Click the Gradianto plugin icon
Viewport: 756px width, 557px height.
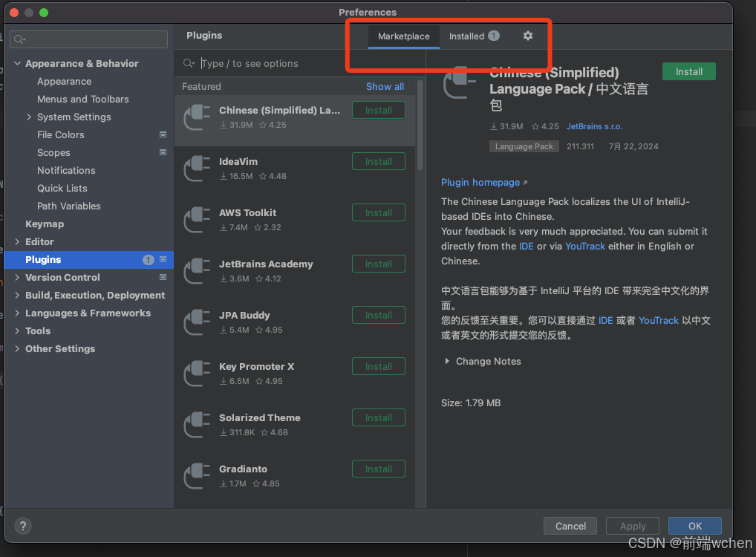click(198, 475)
